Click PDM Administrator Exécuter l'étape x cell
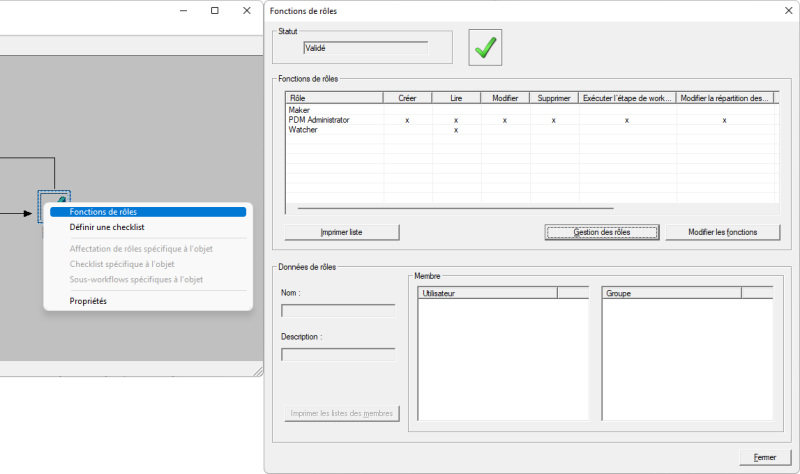The height and width of the screenshot is (474, 800). tap(627, 120)
